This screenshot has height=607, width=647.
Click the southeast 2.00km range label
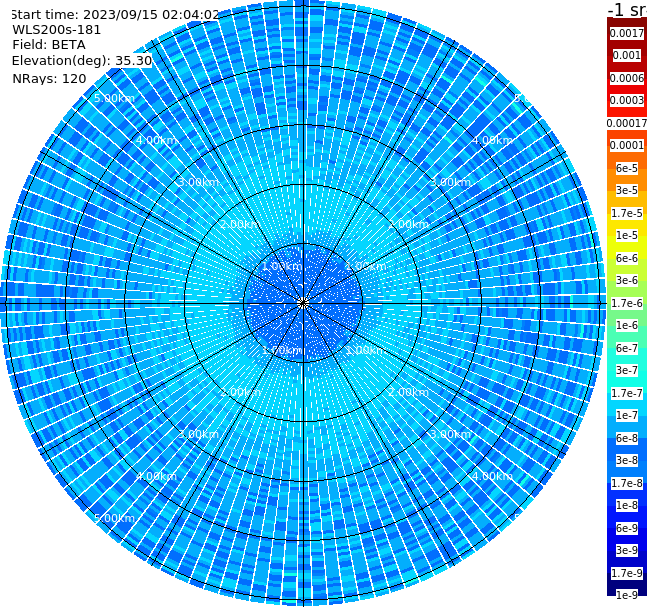point(409,392)
